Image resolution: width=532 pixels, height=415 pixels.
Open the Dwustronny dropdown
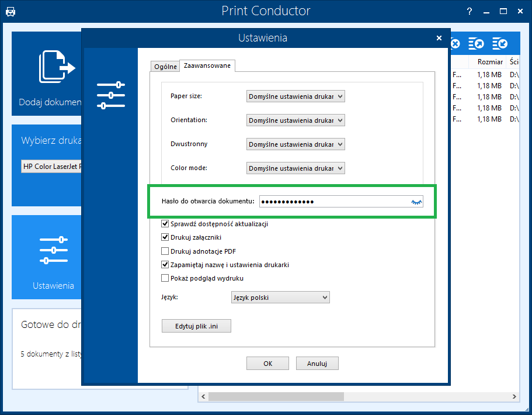tap(295, 144)
